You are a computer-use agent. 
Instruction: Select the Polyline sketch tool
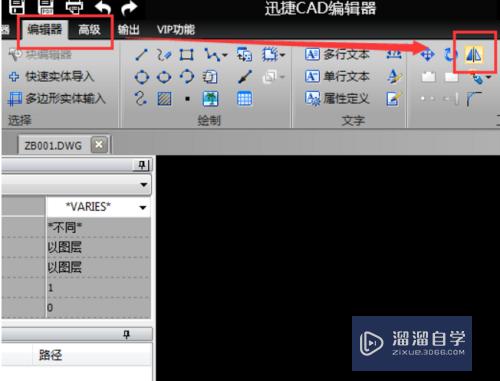coord(164,55)
